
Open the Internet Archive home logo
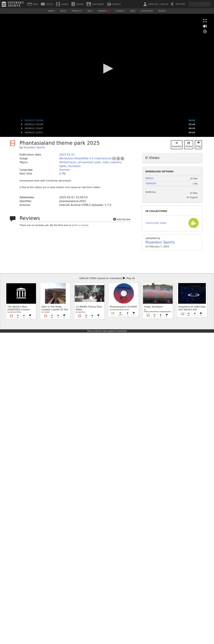coord(12,4)
